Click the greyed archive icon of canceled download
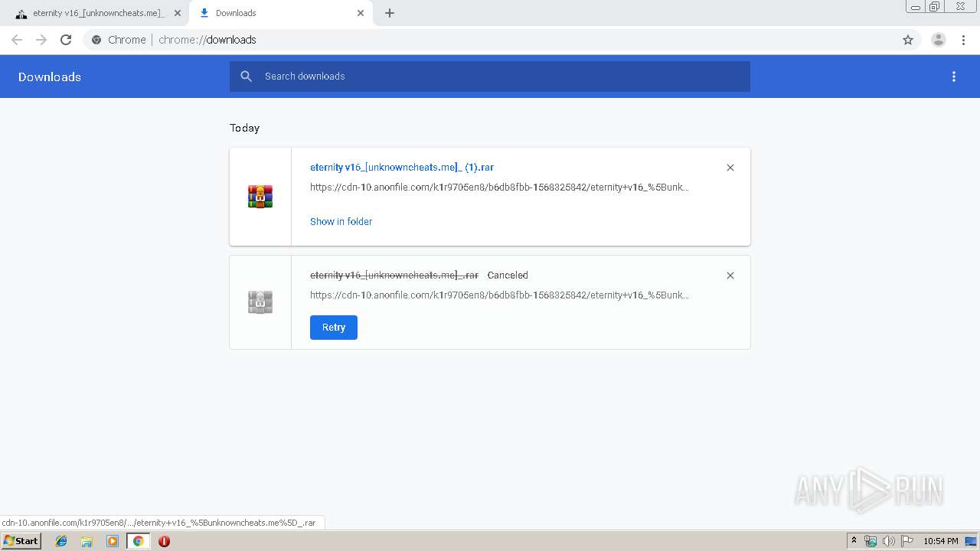 click(260, 302)
